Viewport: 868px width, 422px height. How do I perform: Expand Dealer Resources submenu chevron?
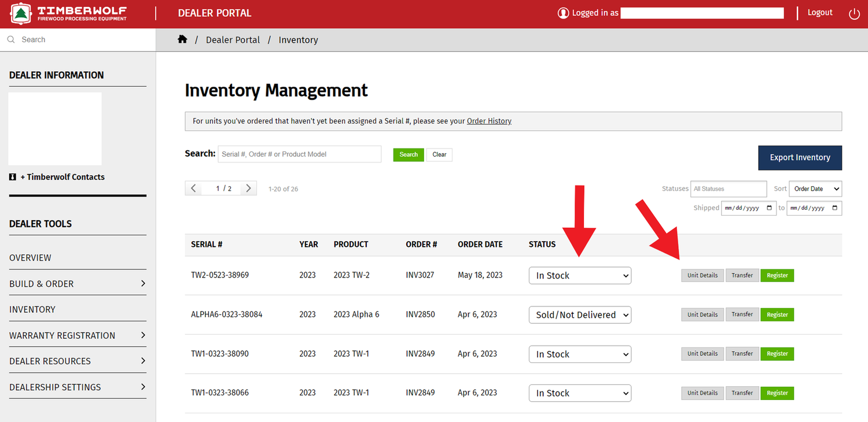tap(143, 361)
